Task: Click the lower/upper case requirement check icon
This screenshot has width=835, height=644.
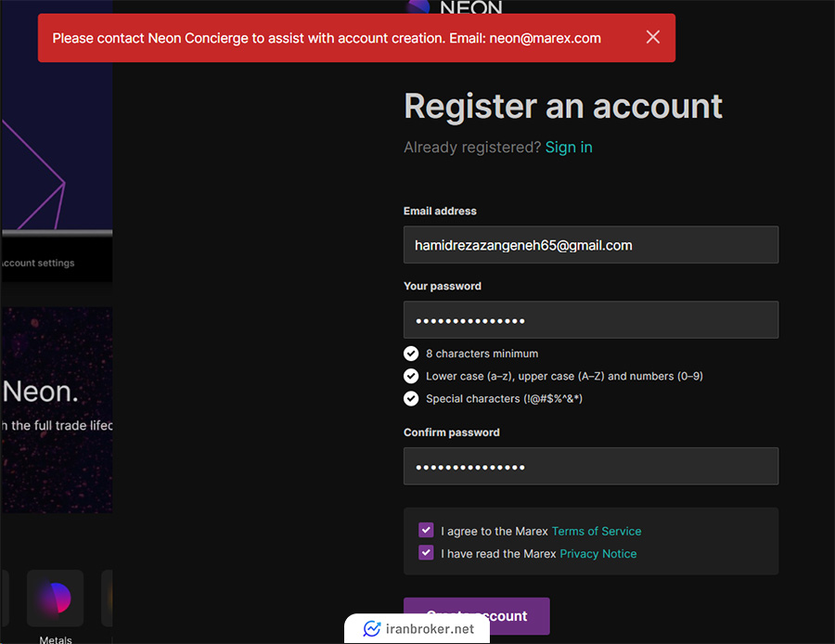Action: (411, 376)
